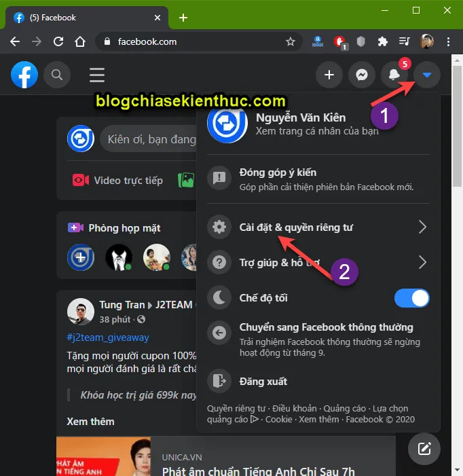
Task: Click the new message compose icon
Action: tap(424, 448)
